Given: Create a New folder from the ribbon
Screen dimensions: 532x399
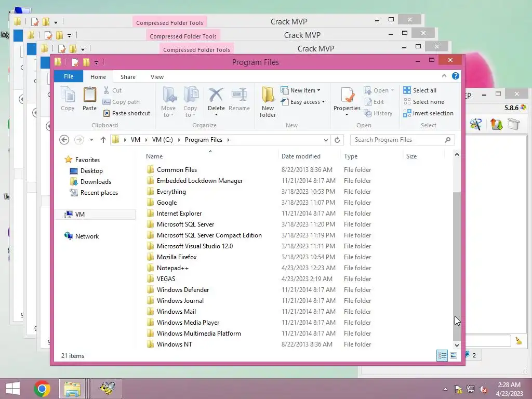Looking at the screenshot, I should click(x=268, y=101).
